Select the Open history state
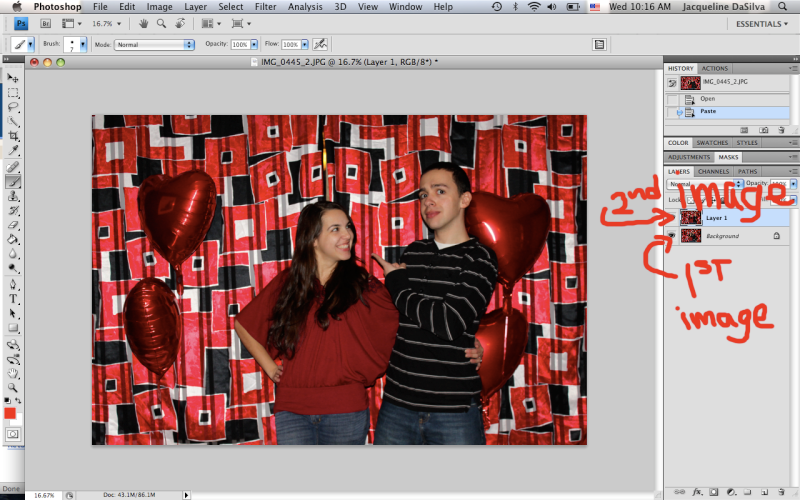Screen dimensions: 800x500 728,99
